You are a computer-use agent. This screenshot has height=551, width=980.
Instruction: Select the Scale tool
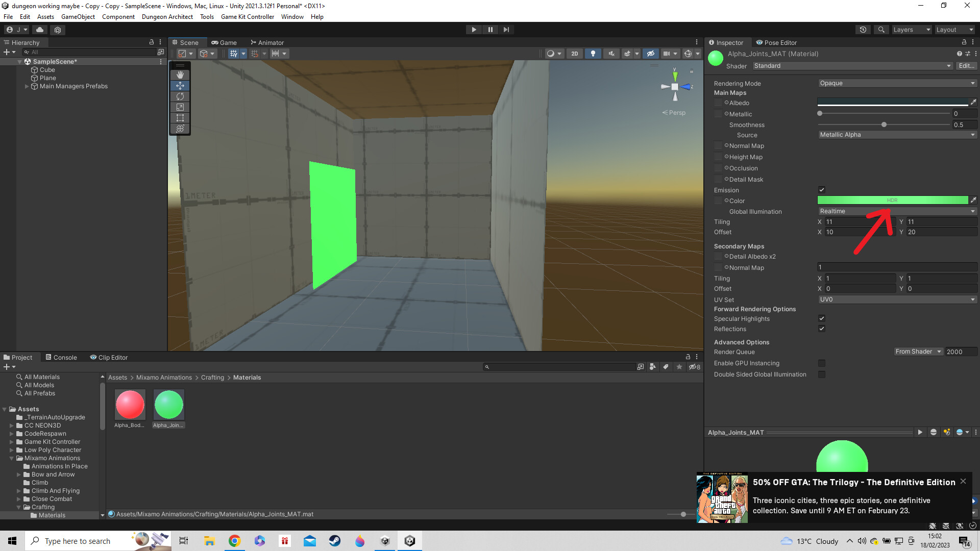tap(180, 107)
